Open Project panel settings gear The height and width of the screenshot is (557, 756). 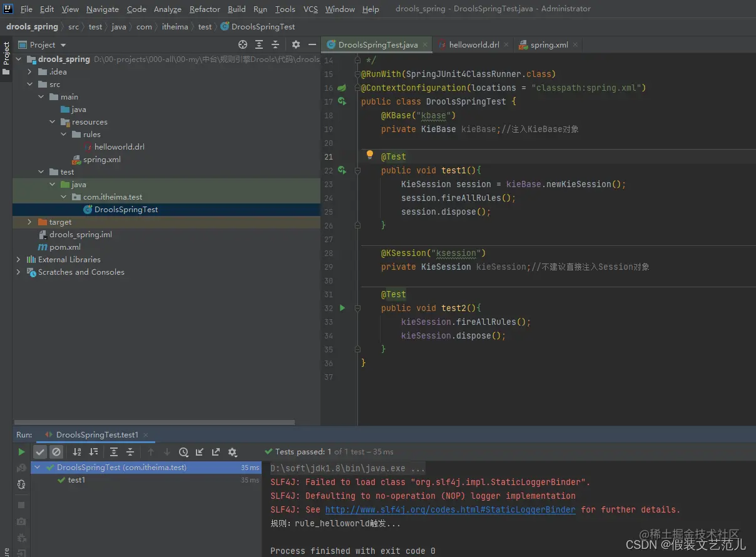coord(296,44)
